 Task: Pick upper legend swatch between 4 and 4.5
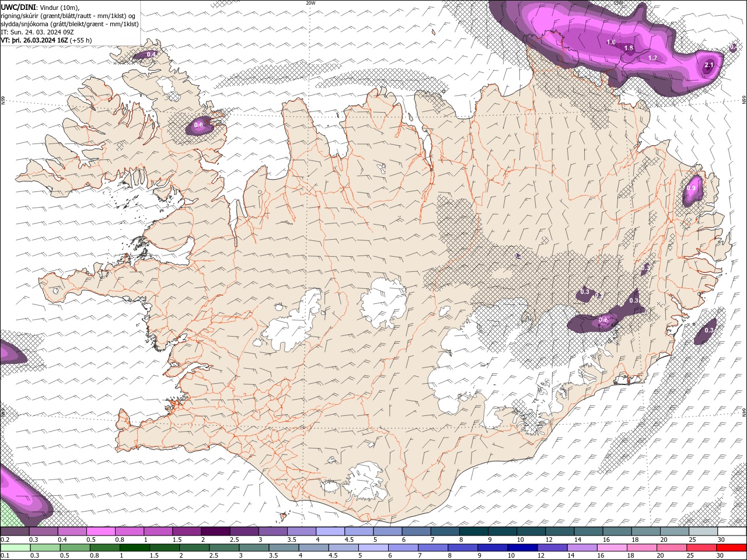coord(330,531)
